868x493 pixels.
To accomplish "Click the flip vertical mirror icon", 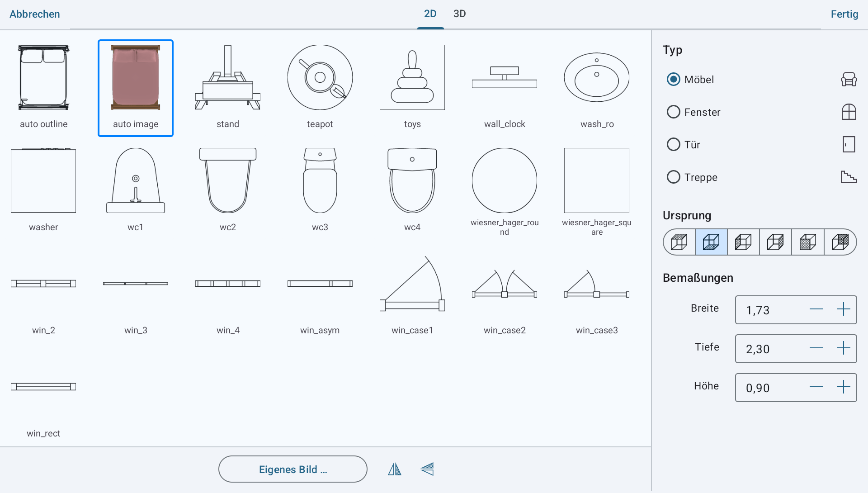I will 427,469.
